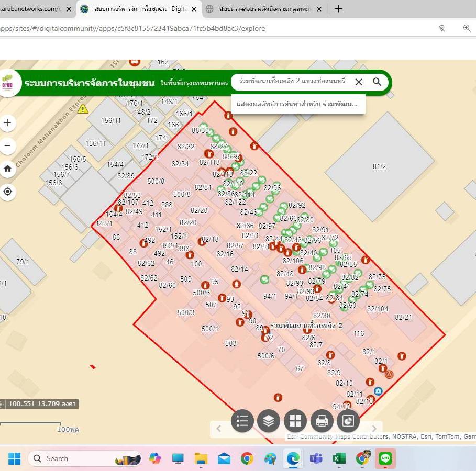
Task: Return map to default home extent
Action: tap(7, 169)
